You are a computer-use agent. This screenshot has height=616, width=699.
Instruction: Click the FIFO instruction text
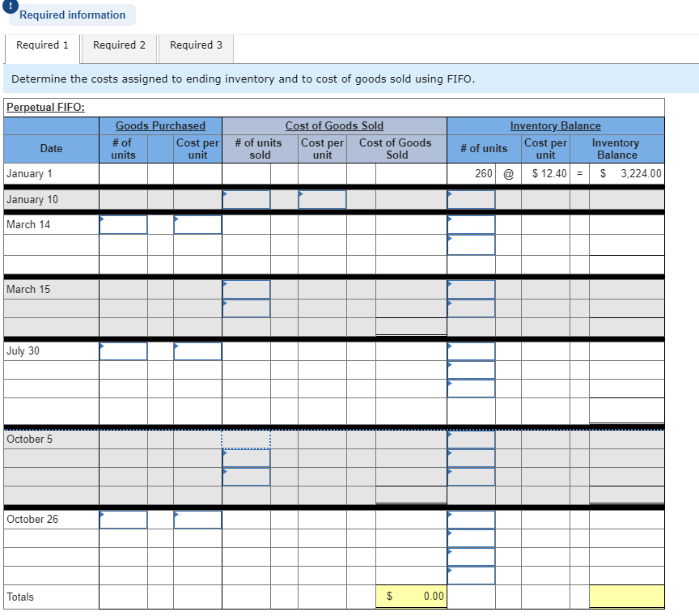tap(243, 79)
